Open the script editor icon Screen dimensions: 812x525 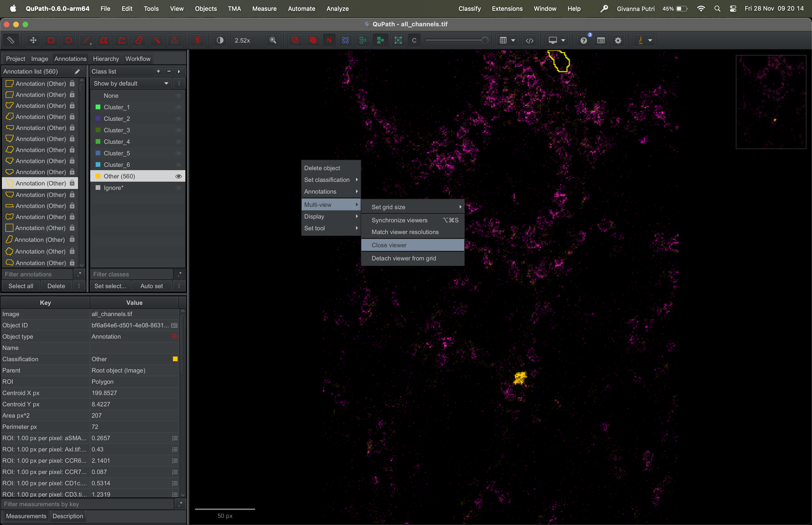pos(530,40)
